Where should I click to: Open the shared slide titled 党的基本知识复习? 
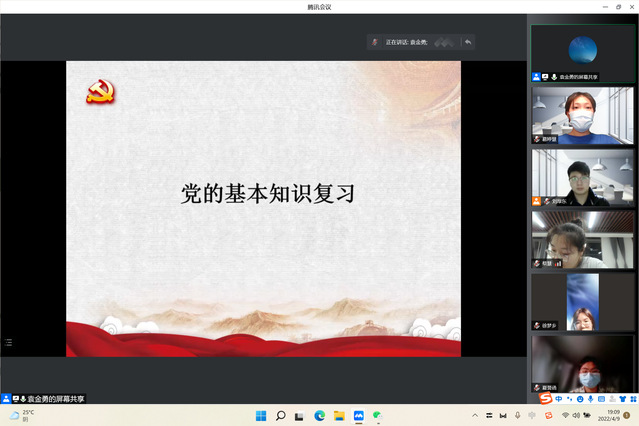click(263, 209)
